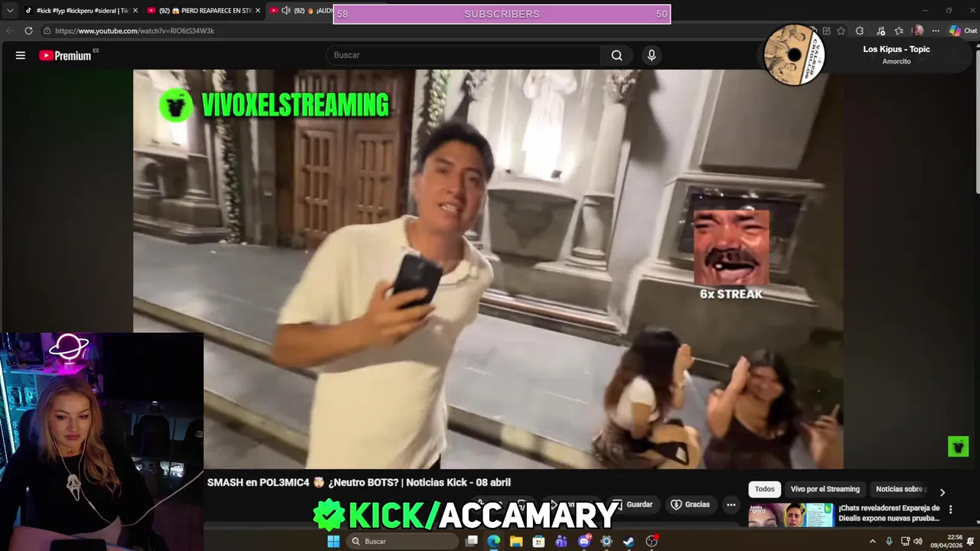This screenshot has height=551, width=980.
Task: Open Microsoft Store from the taskbar
Action: (539, 541)
